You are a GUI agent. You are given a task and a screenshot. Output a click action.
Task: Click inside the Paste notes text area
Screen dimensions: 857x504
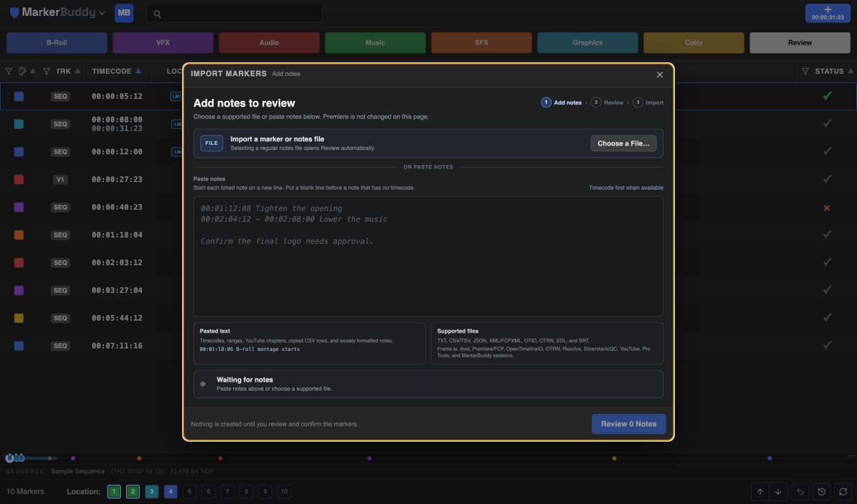(x=428, y=256)
